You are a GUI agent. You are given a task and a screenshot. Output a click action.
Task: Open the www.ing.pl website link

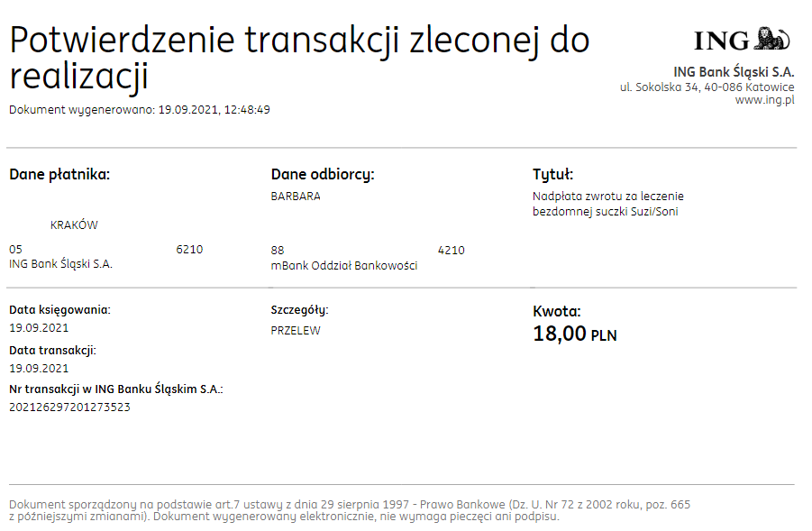[764, 101]
